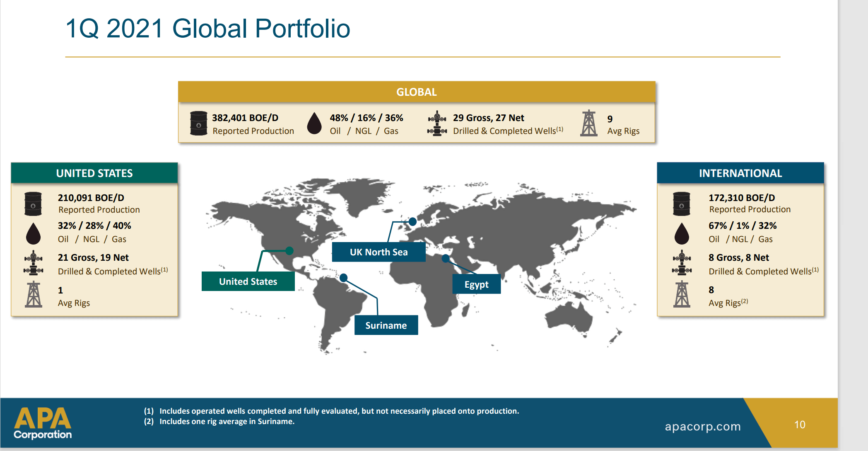Select the droplet icon in INTERNATIONAL panel
The width and height of the screenshot is (868, 451).
coord(681,232)
